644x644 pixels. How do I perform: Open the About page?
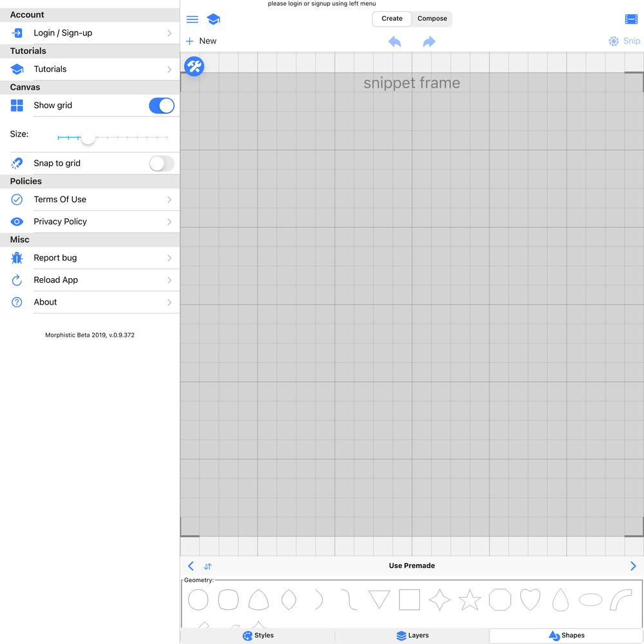point(90,302)
